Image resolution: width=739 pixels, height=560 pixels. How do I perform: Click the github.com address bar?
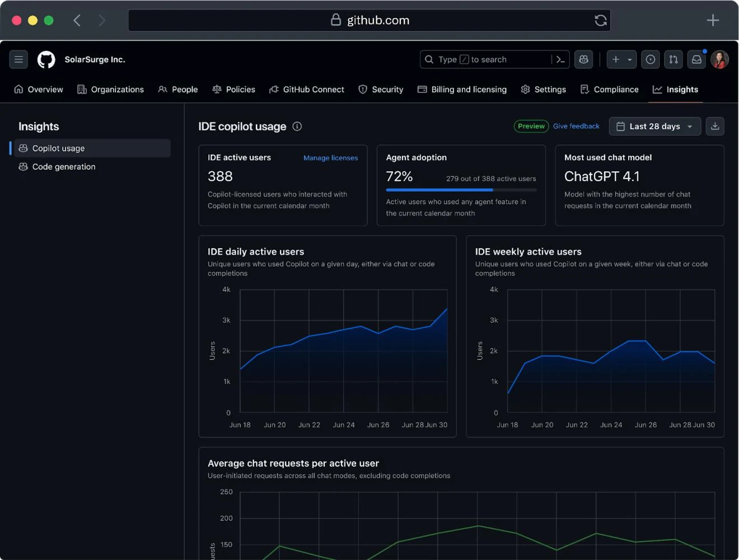369,20
